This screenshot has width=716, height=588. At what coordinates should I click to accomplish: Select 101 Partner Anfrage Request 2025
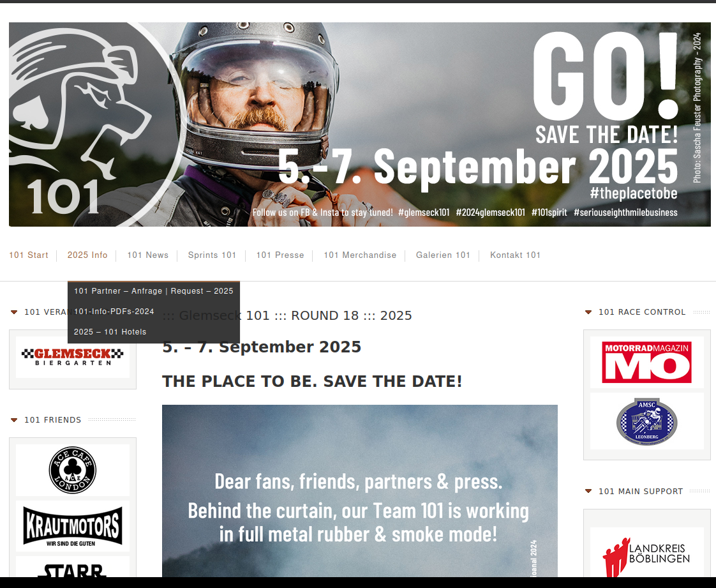click(153, 291)
